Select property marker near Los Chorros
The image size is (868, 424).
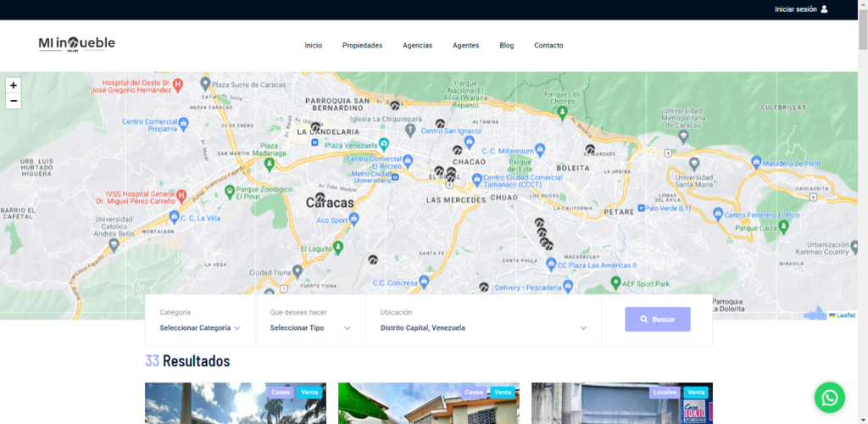(x=590, y=149)
